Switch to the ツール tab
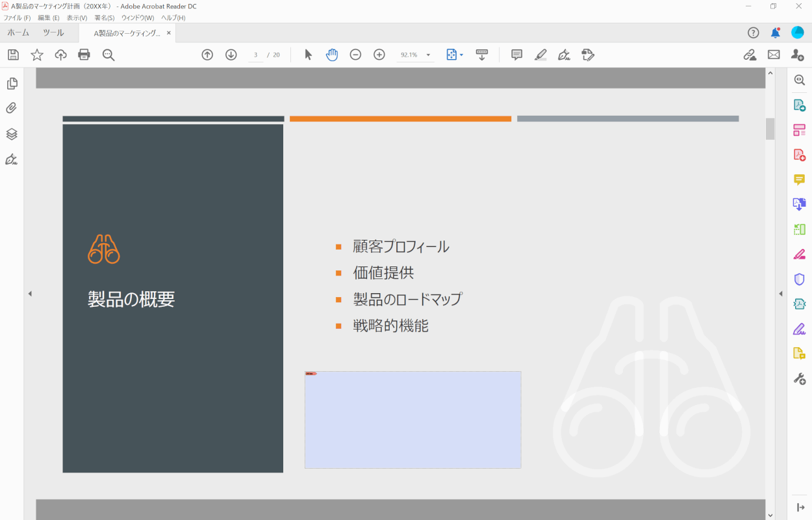This screenshot has height=520, width=812. click(x=53, y=31)
